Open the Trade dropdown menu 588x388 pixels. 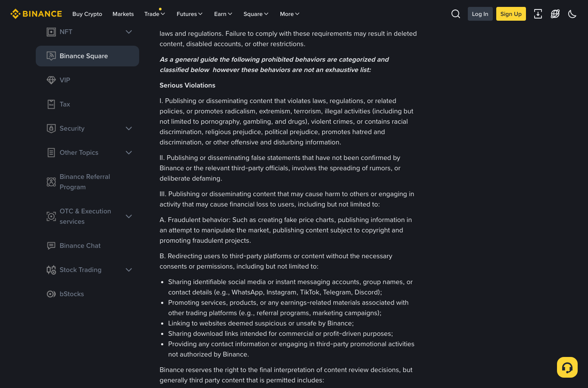tap(155, 14)
